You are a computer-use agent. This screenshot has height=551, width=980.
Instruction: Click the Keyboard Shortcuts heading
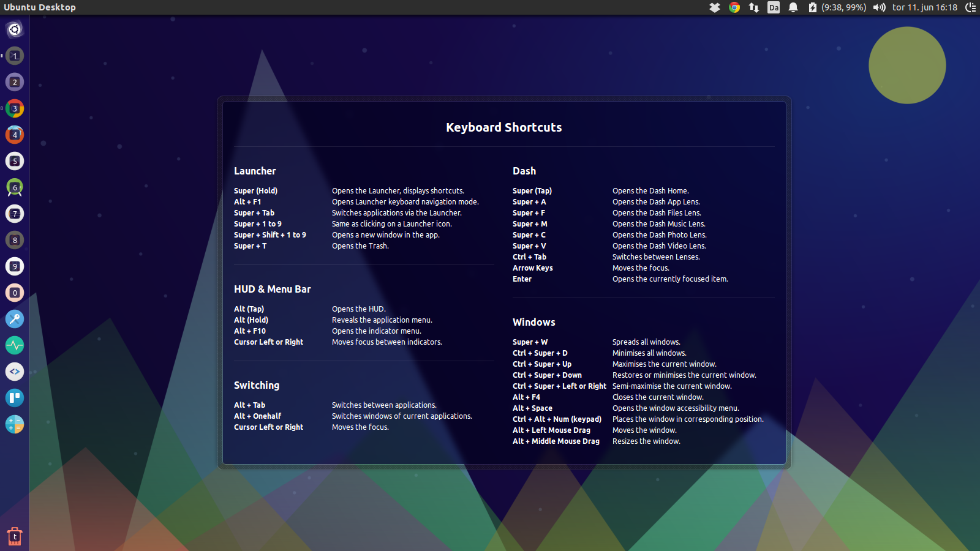503,127
